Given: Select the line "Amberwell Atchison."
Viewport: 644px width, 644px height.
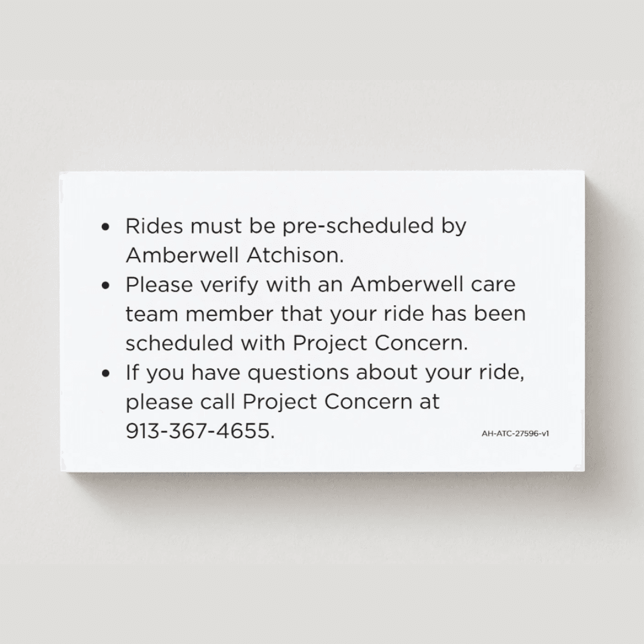Looking at the screenshot, I should tap(235, 255).
